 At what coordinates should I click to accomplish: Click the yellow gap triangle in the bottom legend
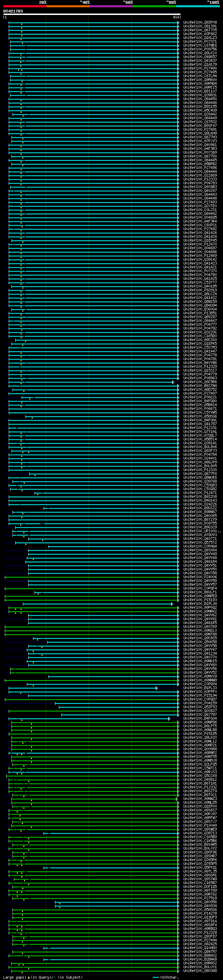(x=29, y=977)
